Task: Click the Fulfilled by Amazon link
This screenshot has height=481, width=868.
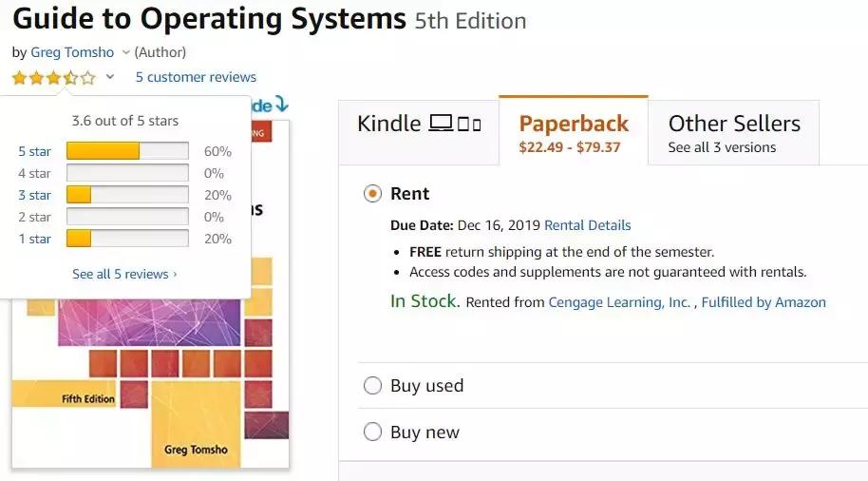Action: tap(764, 302)
